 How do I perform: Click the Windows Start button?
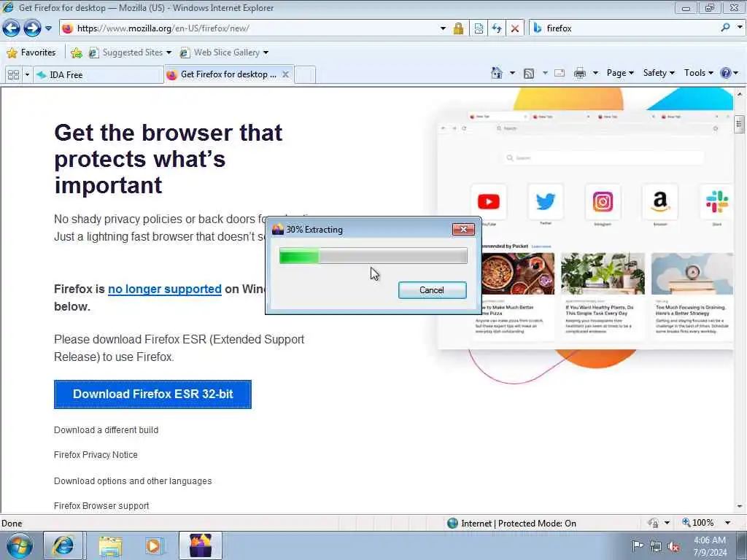coord(19,545)
